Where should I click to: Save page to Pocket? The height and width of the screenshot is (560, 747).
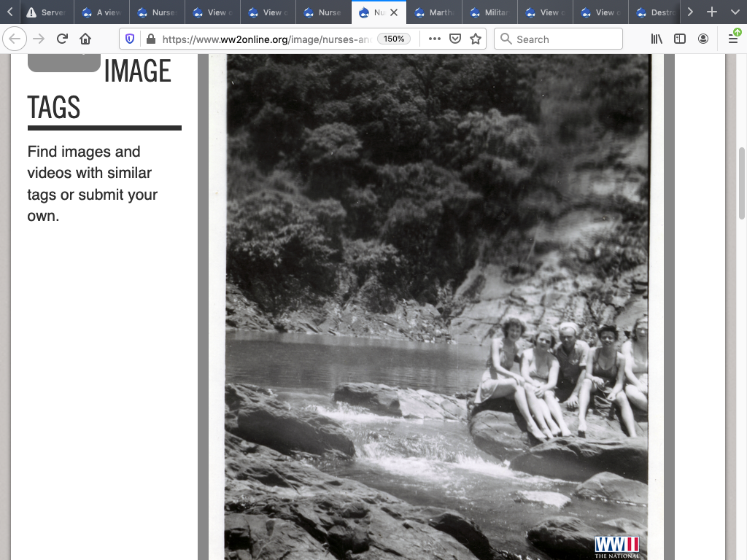(x=455, y=39)
